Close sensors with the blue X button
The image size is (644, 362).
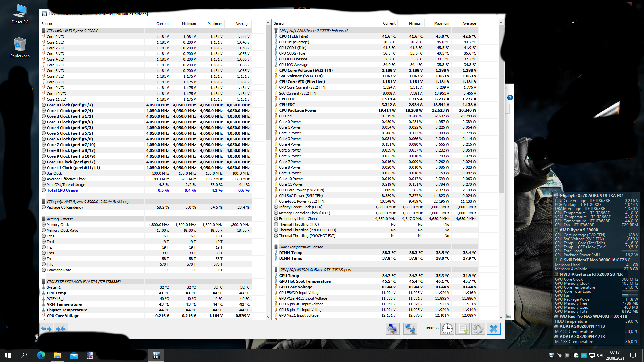click(493, 329)
